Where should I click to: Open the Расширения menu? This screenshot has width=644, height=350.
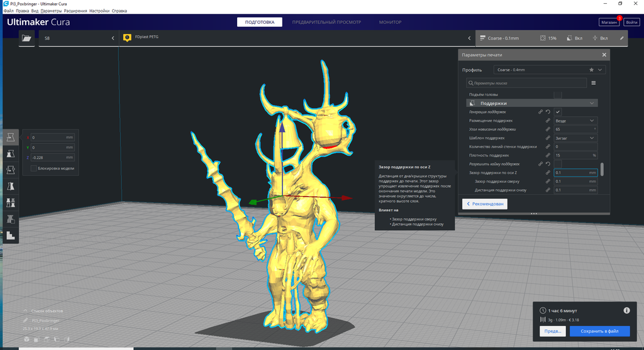[75, 11]
